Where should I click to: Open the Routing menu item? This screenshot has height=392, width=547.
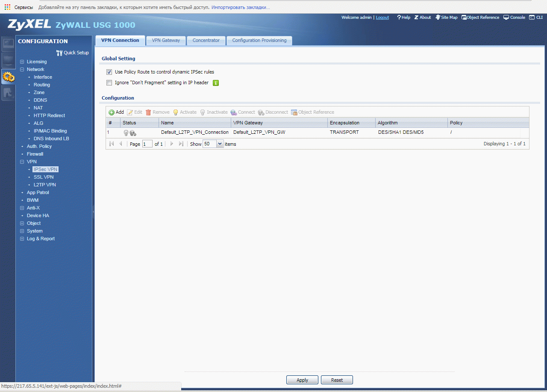(42, 85)
